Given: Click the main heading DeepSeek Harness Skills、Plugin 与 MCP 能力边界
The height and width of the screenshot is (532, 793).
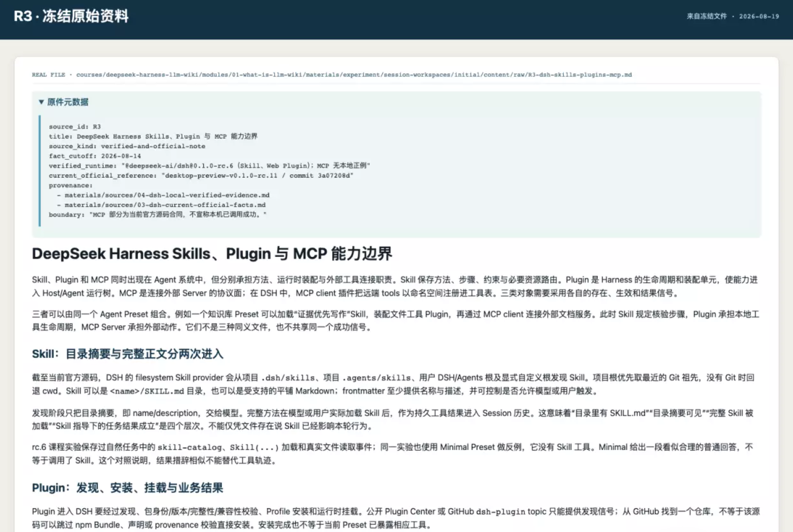Looking at the screenshot, I should click(x=212, y=253).
